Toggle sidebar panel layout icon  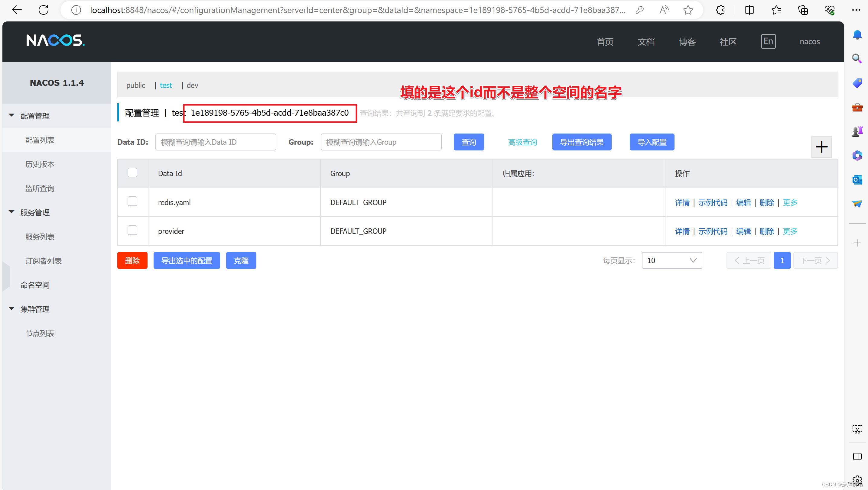point(857,457)
